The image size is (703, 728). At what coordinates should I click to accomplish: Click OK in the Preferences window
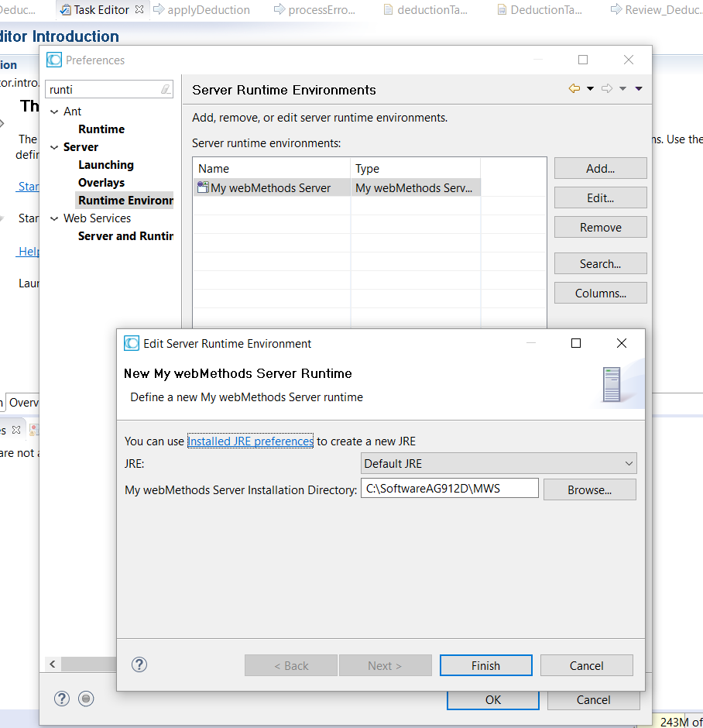tap(492, 699)
